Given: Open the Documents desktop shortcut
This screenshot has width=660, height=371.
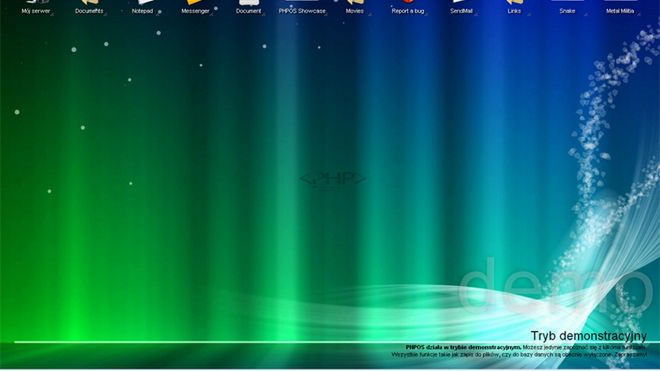Looking at the screenshot, I should click(x=89, y=8).
